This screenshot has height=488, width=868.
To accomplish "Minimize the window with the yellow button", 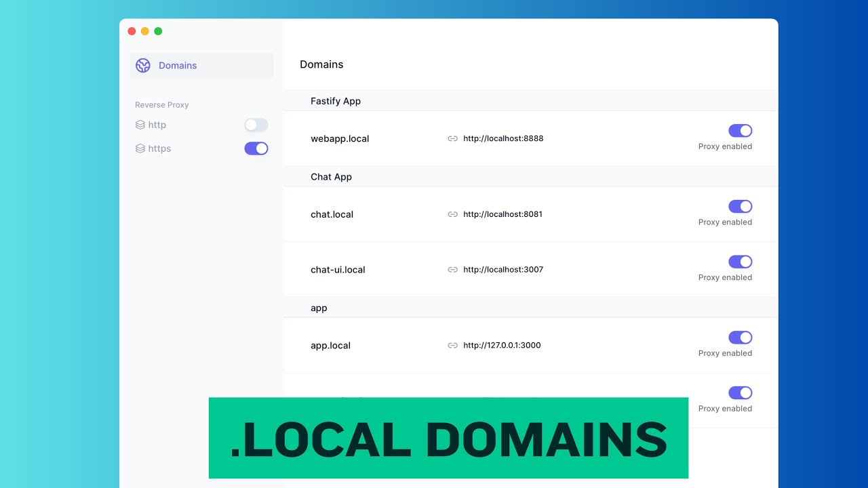I will (144, 31).
